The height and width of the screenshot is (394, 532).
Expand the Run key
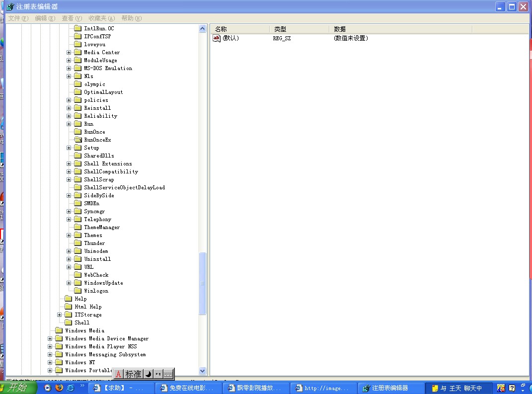click(x=69, y=124)
